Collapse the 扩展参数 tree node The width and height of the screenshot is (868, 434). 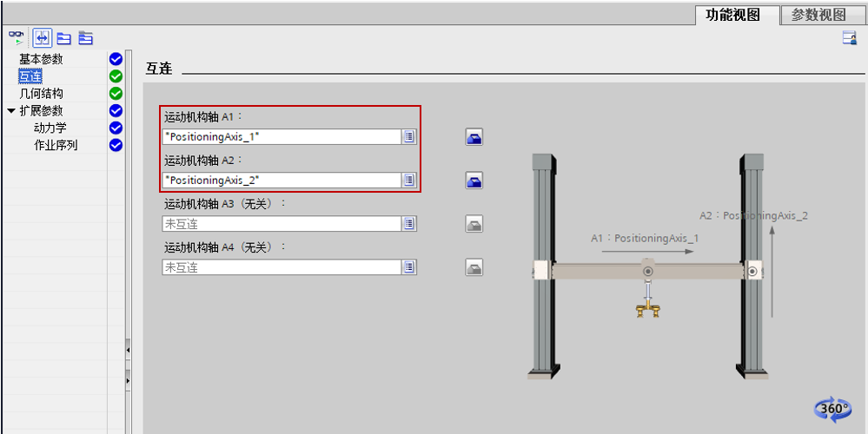(11, 111)
